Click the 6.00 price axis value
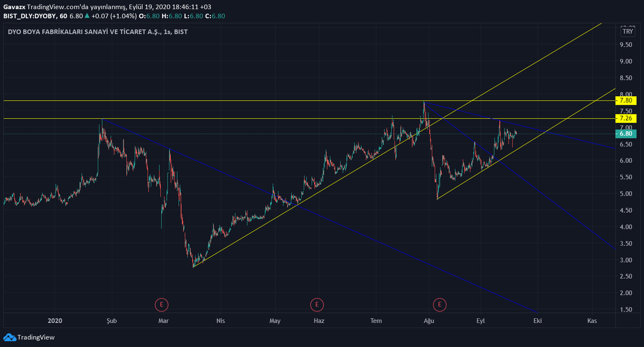The image size is (644, 347). click(627, 161)
